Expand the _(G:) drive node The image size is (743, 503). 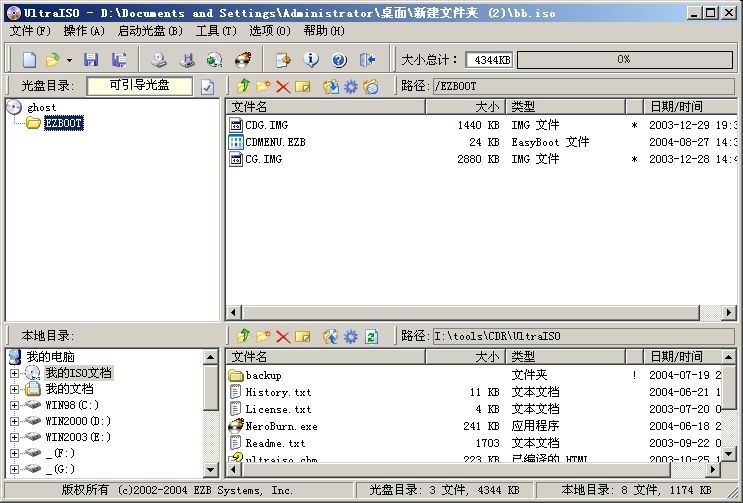14,469
